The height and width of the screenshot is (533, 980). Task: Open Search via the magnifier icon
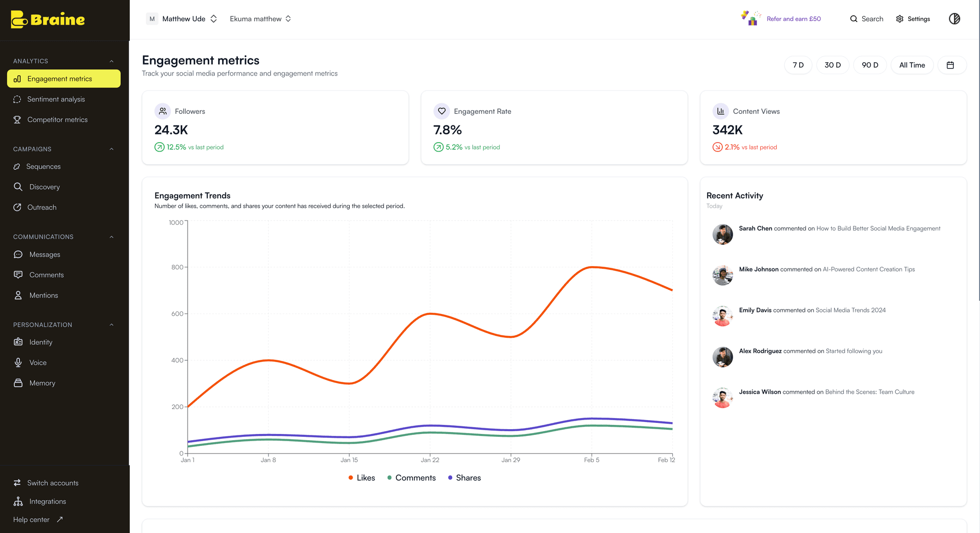click(854, 19)
